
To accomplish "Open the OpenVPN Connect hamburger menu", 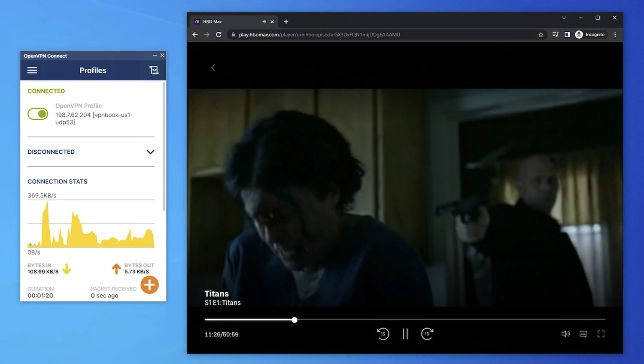I will 32,70.
